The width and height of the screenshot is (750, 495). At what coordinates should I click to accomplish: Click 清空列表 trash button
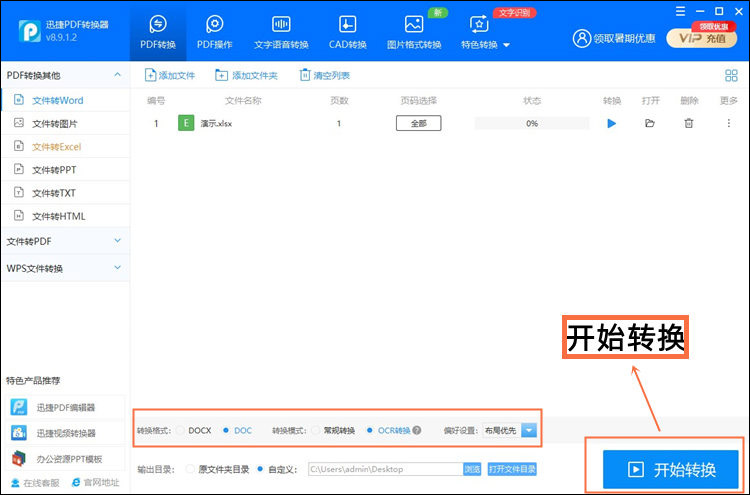click(324, 75)
